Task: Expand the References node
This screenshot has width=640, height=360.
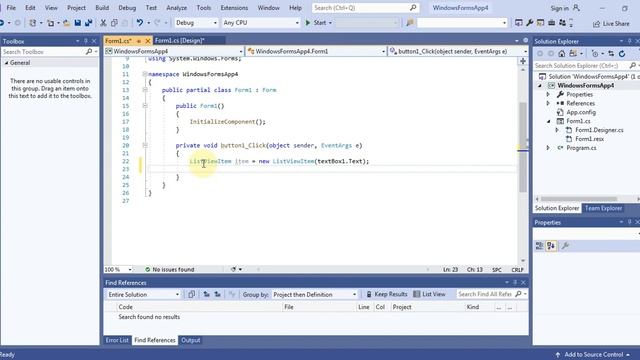Action: [548, 103]
